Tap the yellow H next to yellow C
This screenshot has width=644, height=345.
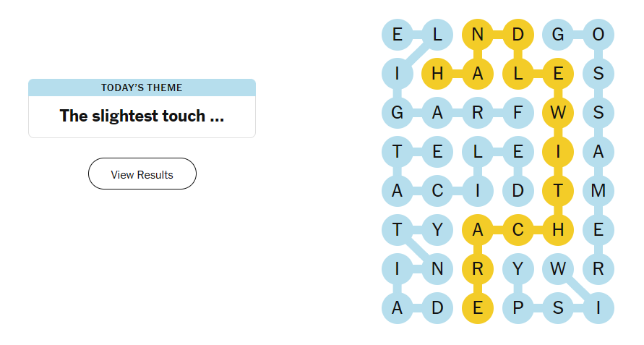tap(558, 230)
